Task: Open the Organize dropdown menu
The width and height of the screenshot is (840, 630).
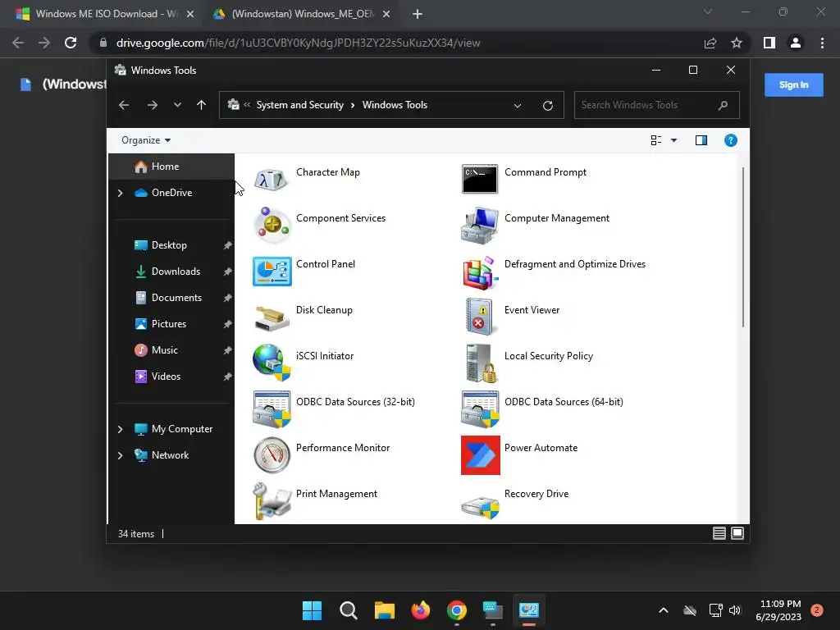Action: coord(146,139)
